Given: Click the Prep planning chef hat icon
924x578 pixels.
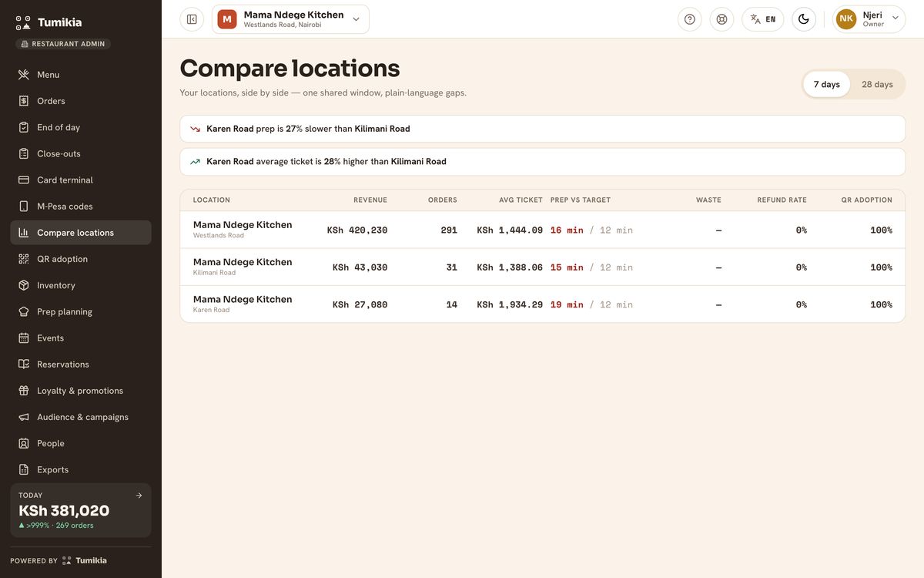Looking at the screenshot, I should [x=23, y=311].
